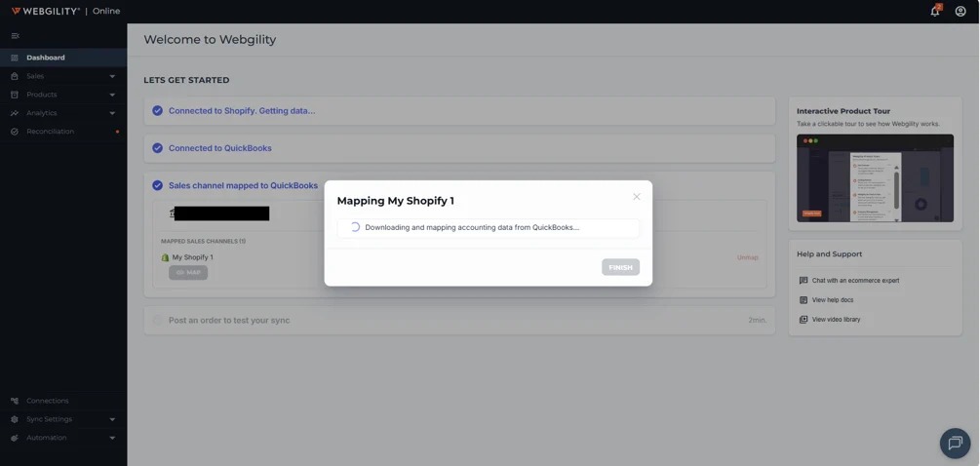Click Sales channel mapped to QuickBooks step
This screenshot has width=980, height=466.
243,185
